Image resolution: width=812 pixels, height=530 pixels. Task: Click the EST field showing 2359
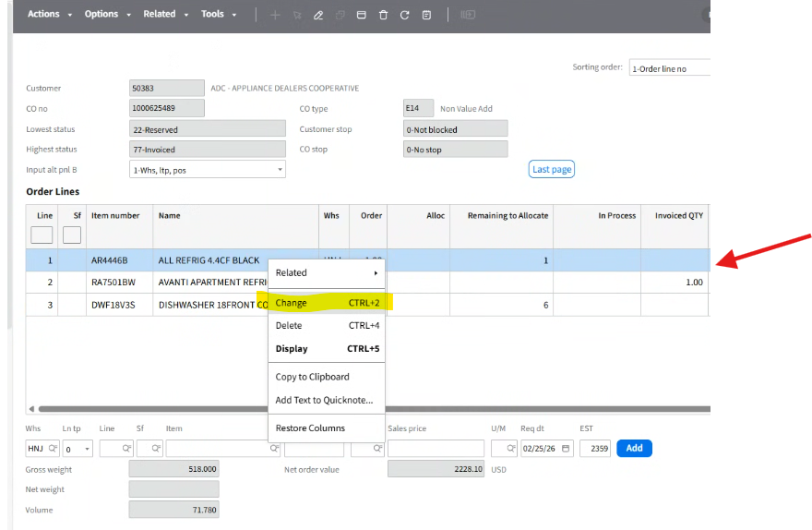point(595,448)
